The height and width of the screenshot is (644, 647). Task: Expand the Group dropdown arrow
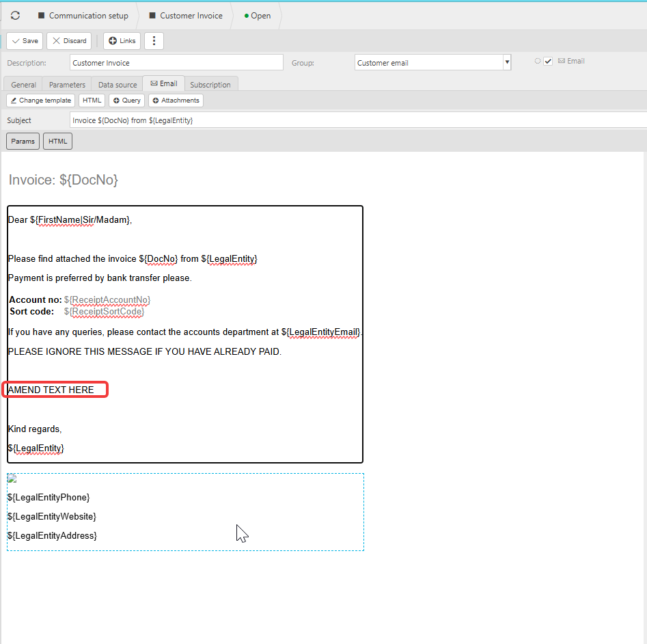(507, 62)
